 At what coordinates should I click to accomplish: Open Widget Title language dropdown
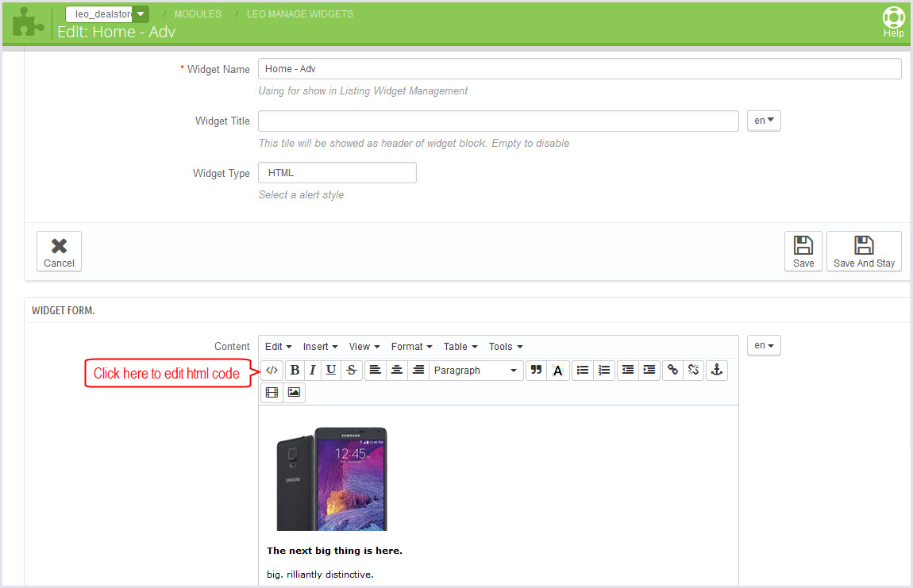tap(764, 121)
